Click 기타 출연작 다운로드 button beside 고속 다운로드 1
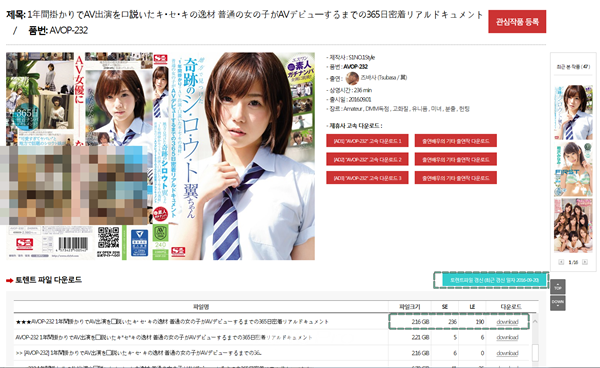 point(456,141)
